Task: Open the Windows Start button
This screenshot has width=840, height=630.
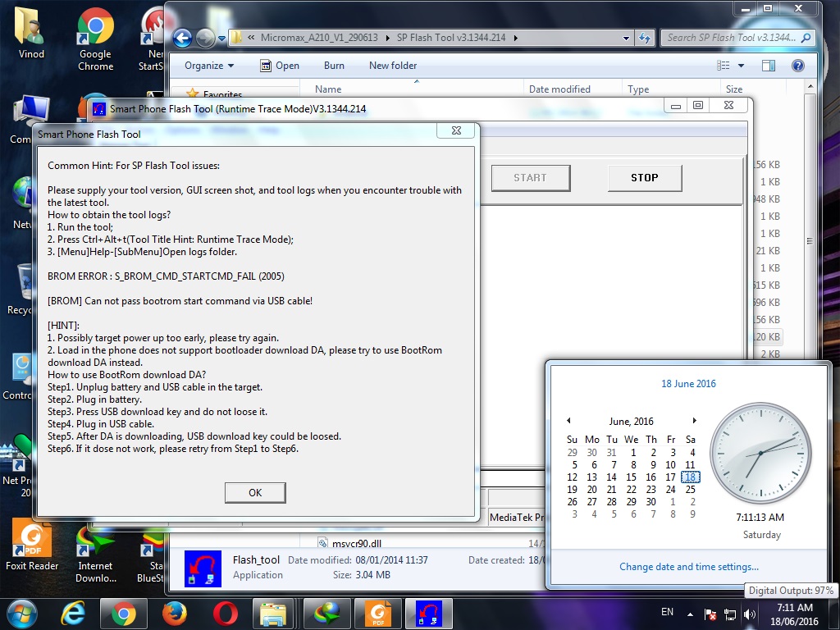Action: 22,614
